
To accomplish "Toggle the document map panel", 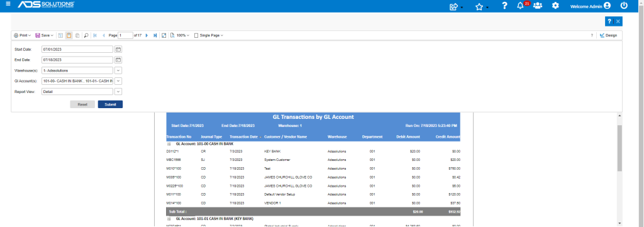I will pos(61,36).
